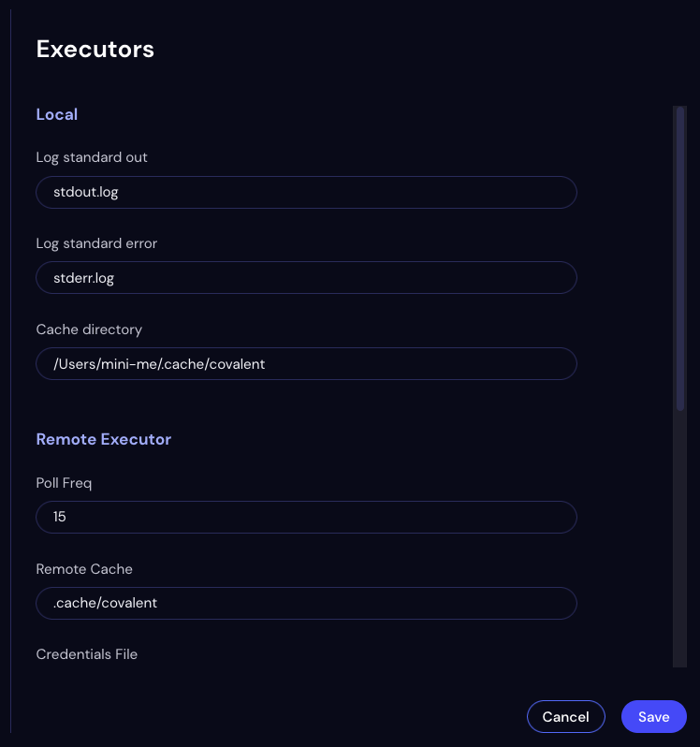Click the left vertical divider line
The height and width of the screenshot is (747, 700).
coord(10,372)
